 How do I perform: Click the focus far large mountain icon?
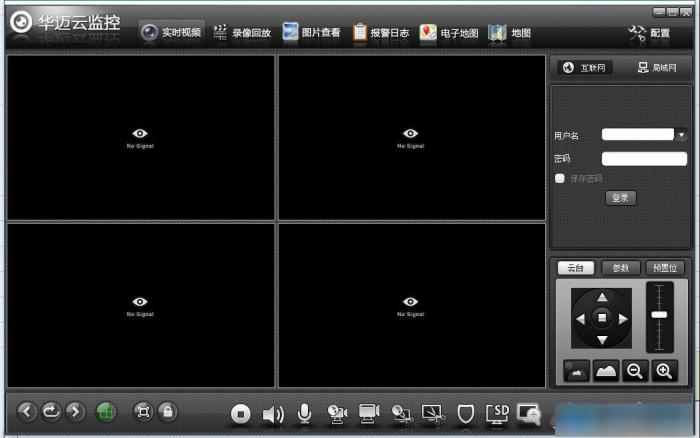pyautogui.click(x=606, y=371)
